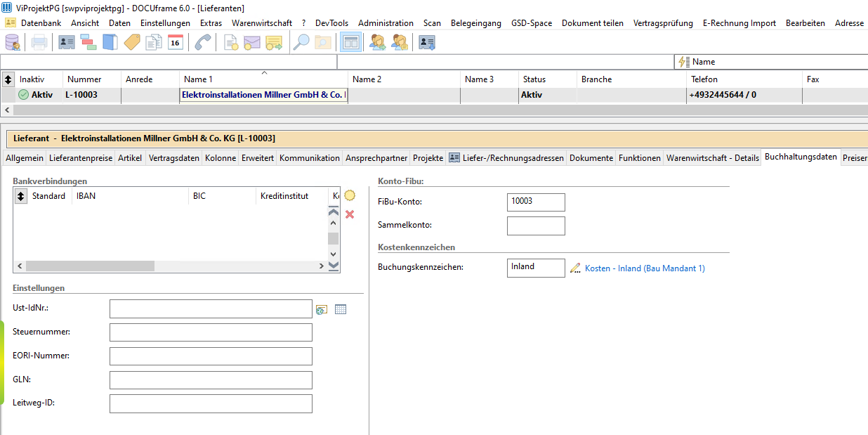Click the printer toolbar icon
The width and height of the screenshot is (868, 435).
[39, 42]
